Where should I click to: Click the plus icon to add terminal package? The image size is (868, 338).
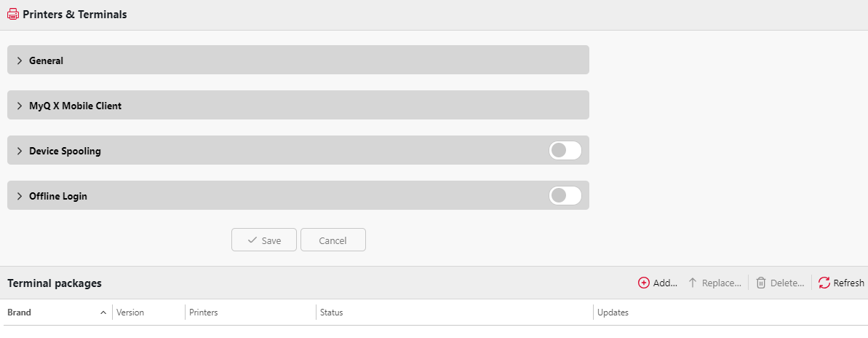coord(643,283)
